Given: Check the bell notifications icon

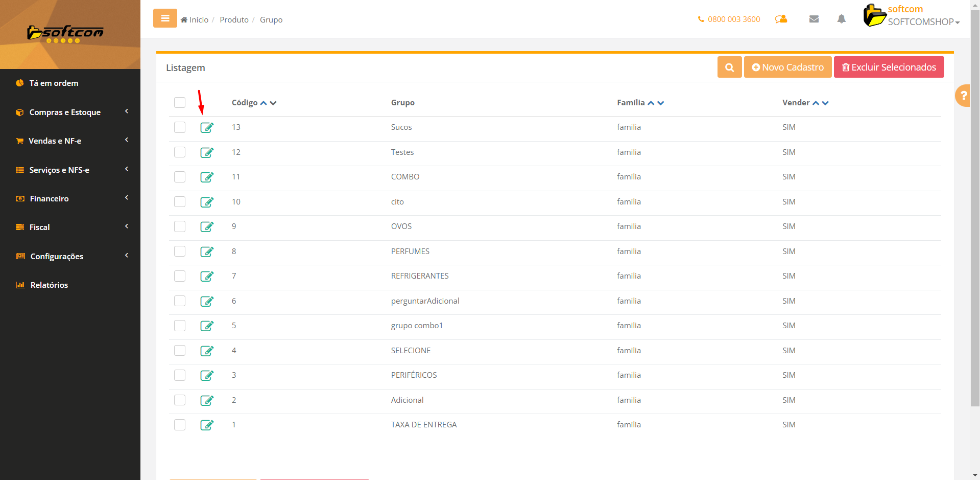Looking at the screenshot, I should click(x=842, y=19).
